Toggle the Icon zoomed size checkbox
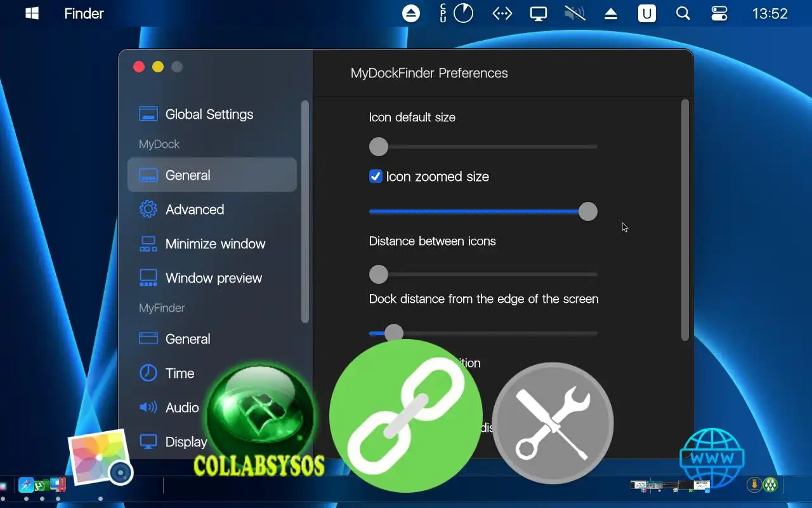The image size is (812, 508). tap(376, 177)
